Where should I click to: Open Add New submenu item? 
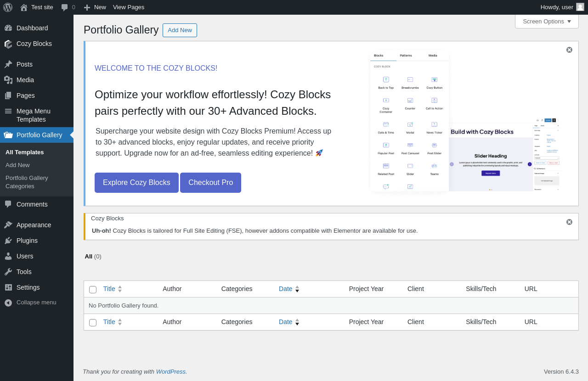17,165
